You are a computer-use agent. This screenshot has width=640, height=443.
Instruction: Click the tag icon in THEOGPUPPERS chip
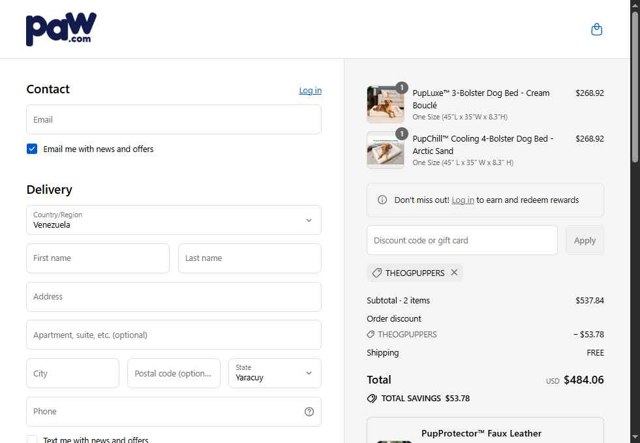pyautogui.click(x=377, y=273)
